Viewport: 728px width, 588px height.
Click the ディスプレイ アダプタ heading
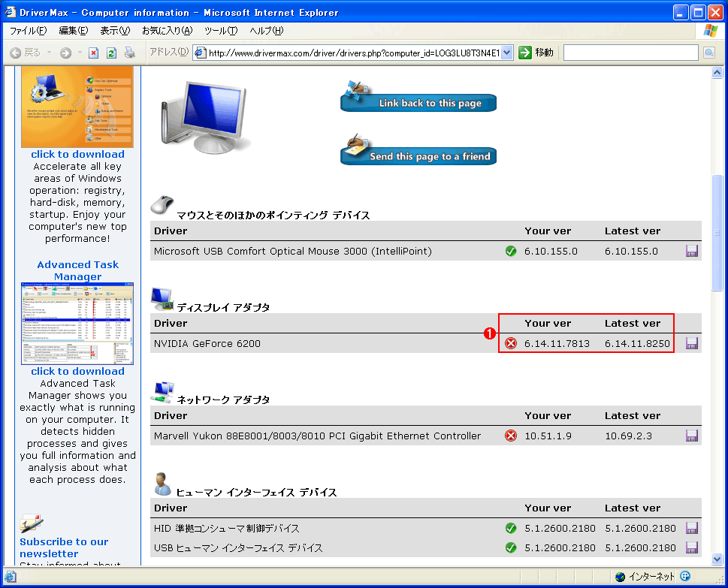(223, 307)
